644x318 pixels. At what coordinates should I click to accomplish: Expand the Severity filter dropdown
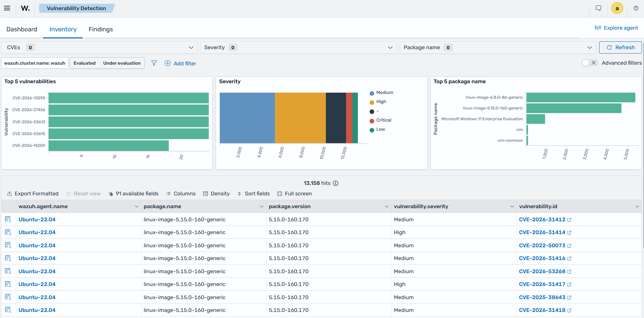click(x=299, y=47)
